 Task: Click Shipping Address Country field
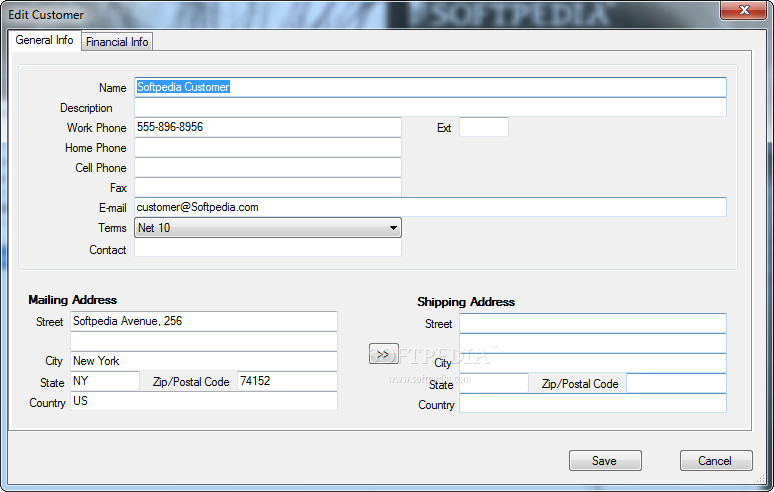pyautogui.click(x=593, y=403)
